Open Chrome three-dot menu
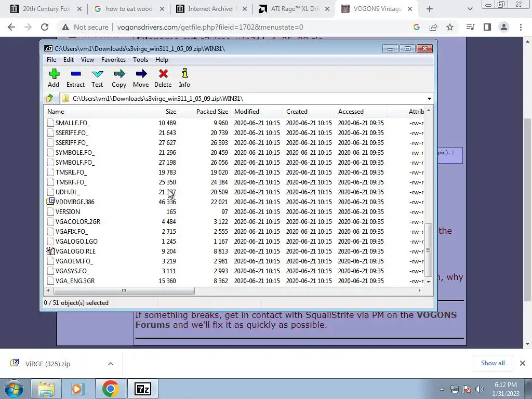 point(521,27)
